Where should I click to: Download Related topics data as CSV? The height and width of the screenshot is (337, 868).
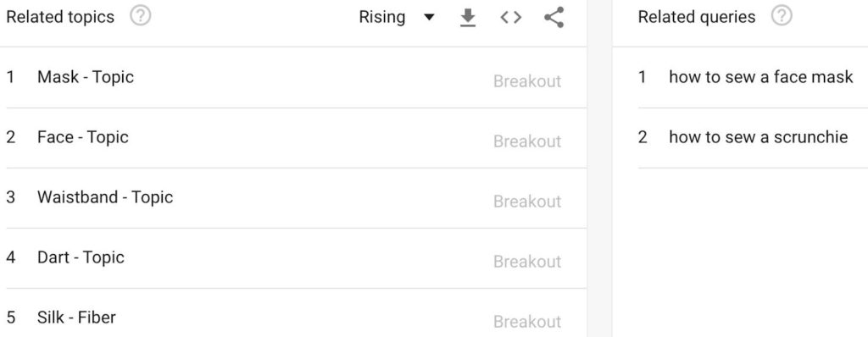(468, 18)
